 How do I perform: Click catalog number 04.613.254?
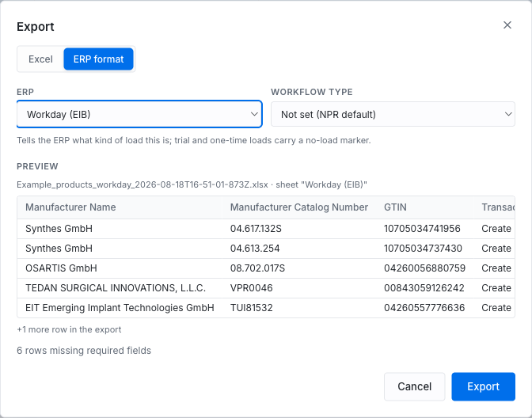pyautogui.click(x=255, y=249)
